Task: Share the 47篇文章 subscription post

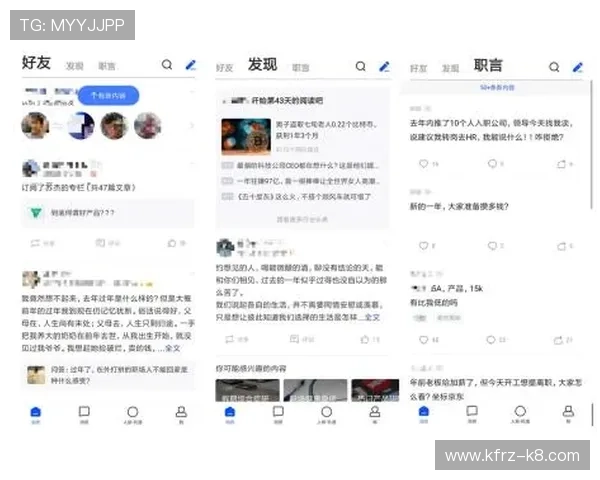Action: (x=42, y=243)
